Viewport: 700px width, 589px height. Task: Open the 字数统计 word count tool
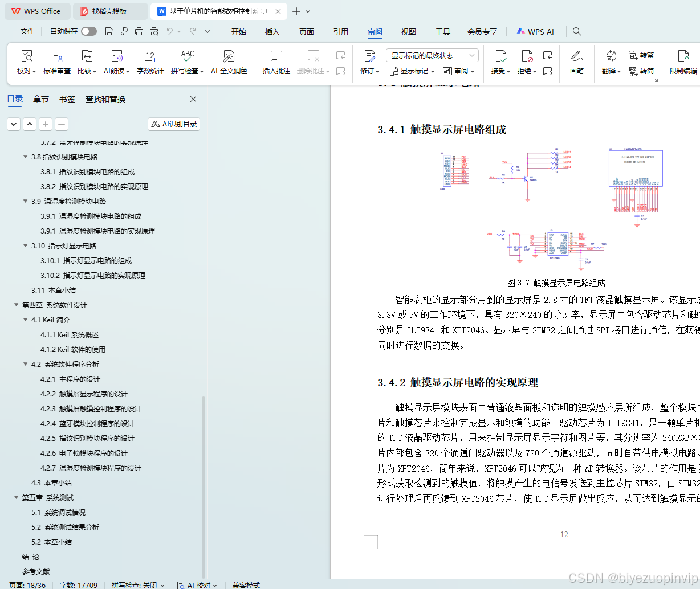tap(150, 63)
